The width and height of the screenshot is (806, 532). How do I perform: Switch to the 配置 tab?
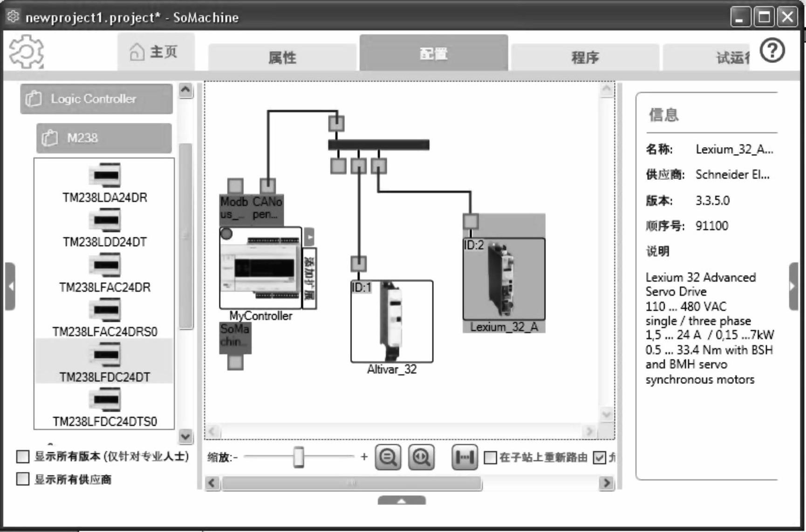point(434,53)
